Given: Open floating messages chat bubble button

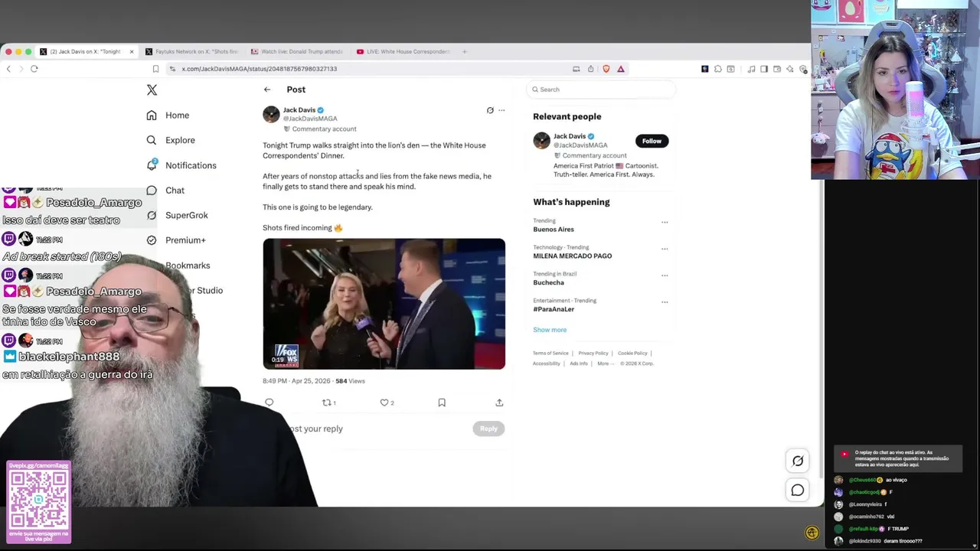Looking at the screenshot, I should point(797,491).
